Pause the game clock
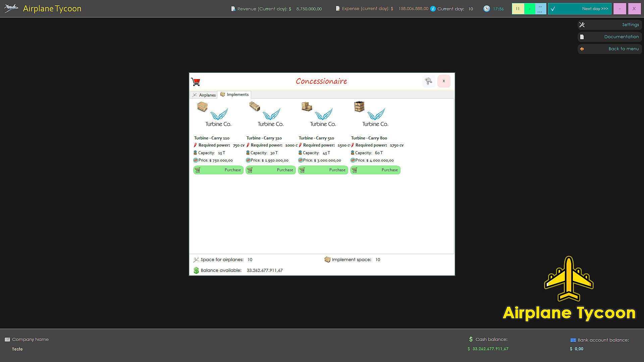 coord(518,9)
